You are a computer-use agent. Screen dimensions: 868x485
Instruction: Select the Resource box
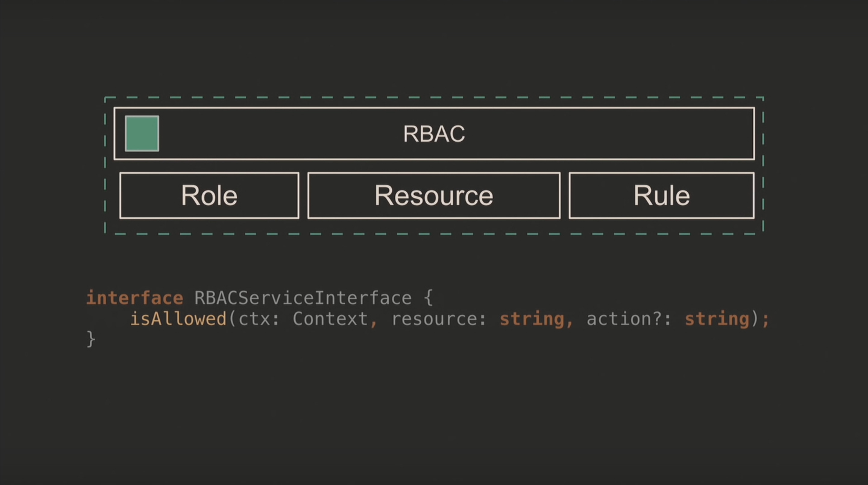point(433,195)
